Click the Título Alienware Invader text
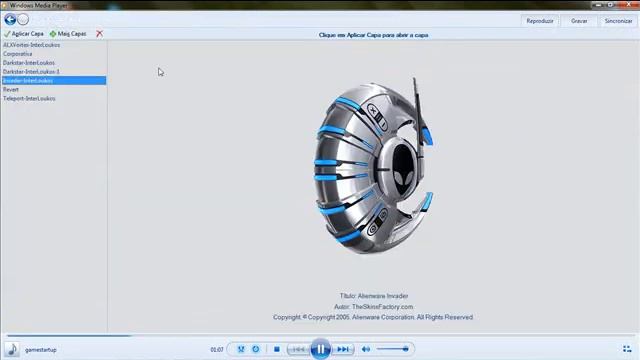 click(374, 296)
